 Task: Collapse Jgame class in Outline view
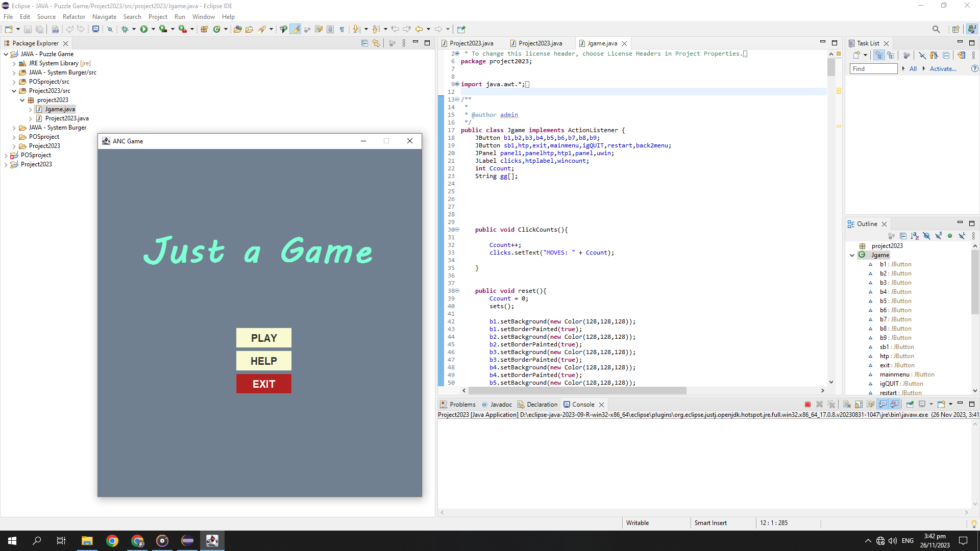point(852,255)
